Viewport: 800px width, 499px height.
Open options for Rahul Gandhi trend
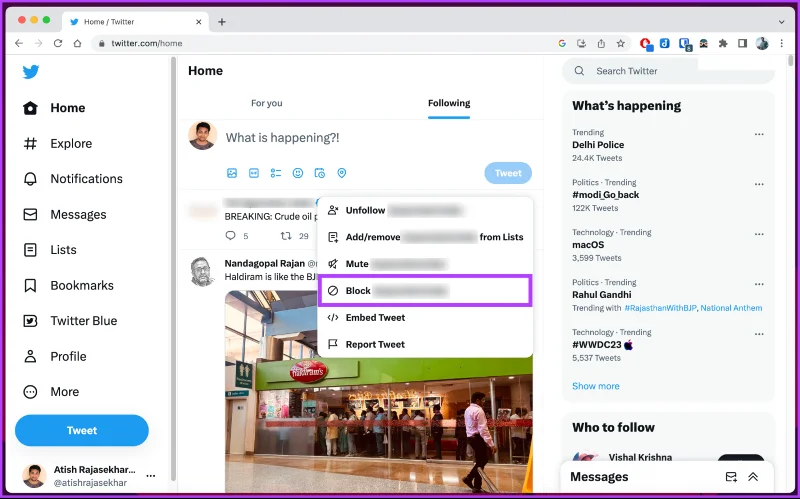point(759,284)
